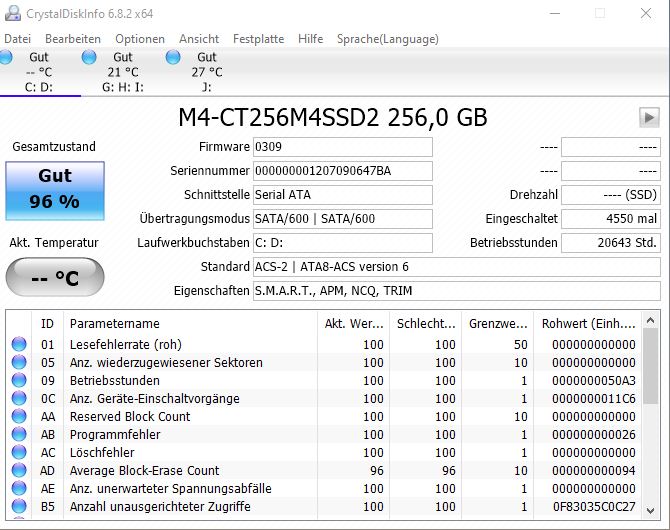Switch to the G: H: I: disk tab
The image size is (670, 530).
point(123,72)
